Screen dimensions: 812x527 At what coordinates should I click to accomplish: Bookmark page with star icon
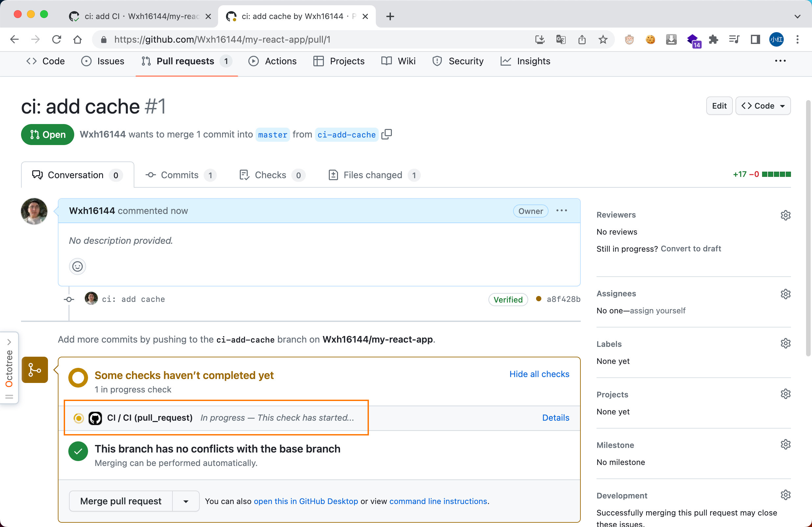pyautogui.click(x=603, y=40)
